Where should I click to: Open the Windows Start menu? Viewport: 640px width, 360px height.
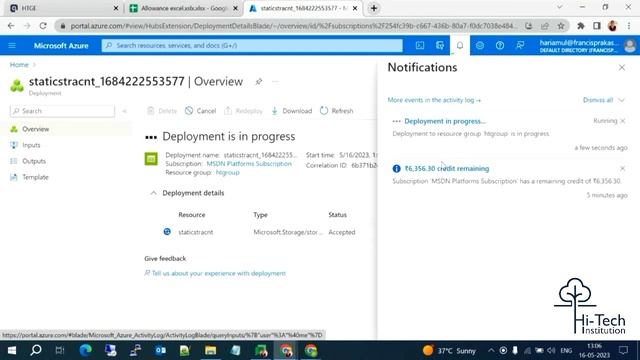point(11,350)
